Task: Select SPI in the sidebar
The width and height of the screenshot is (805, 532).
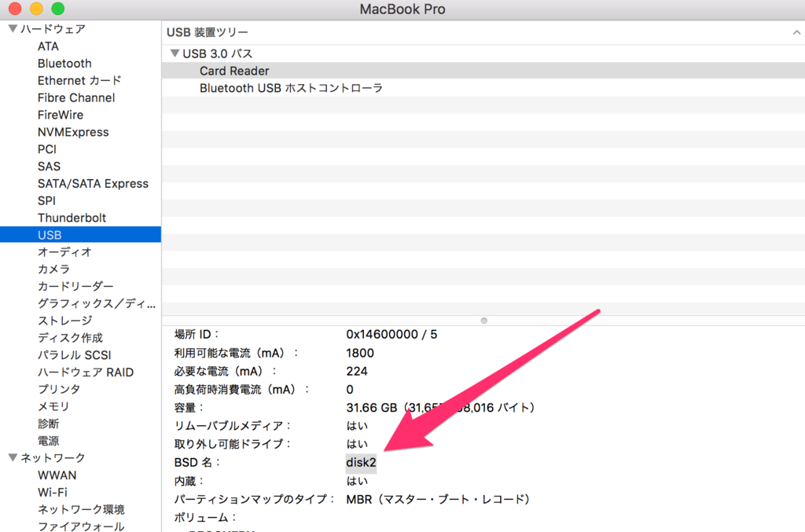Action: (x=46, y=200)
